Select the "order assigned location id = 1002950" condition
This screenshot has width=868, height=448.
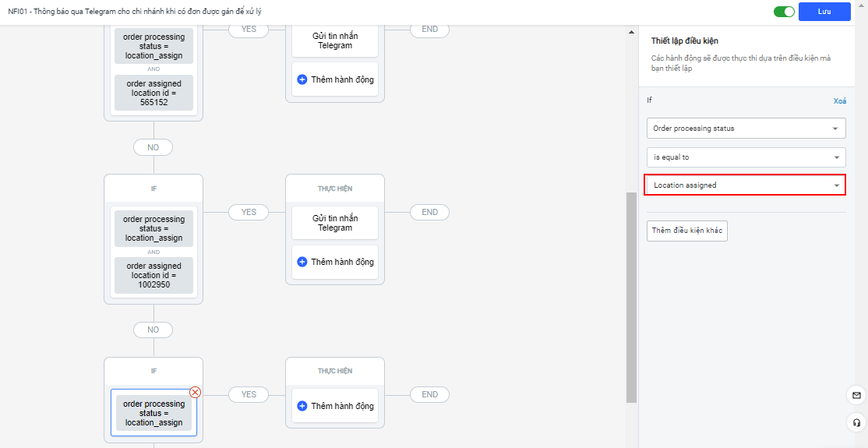click(153, 276)
